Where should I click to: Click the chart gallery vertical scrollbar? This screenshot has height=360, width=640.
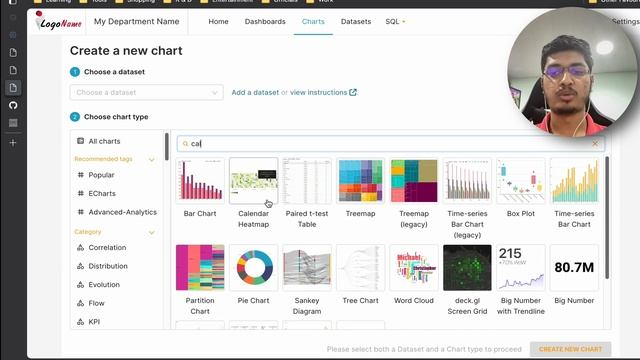coord(607,218)
